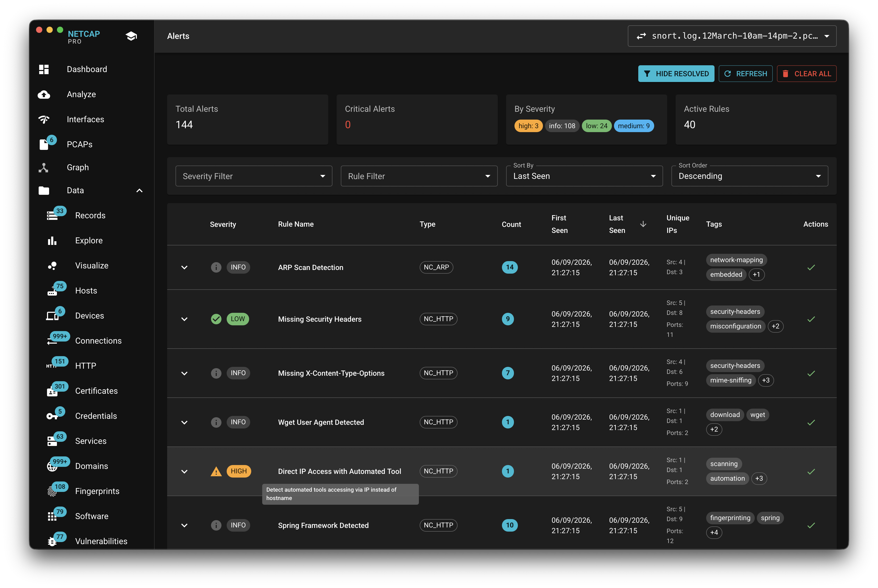Open the Severity Filter dropdown
878x588 pixels.
(x=254, y=176)
